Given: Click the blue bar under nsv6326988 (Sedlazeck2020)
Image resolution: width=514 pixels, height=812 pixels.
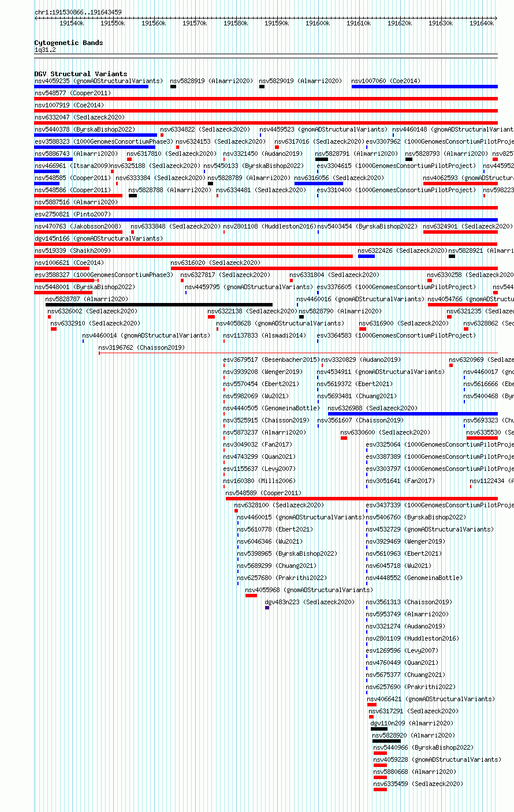Looking at the screenshot, I should pyautogui.click(x=413, y=414).
